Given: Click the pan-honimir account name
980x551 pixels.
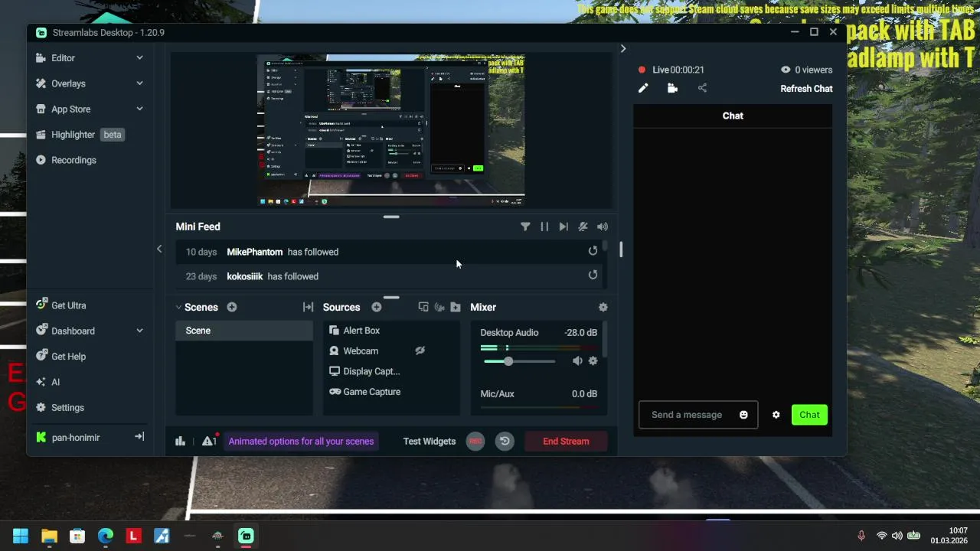Looking at the screenshot, I should pyautogui.click(x=76, y=438).
